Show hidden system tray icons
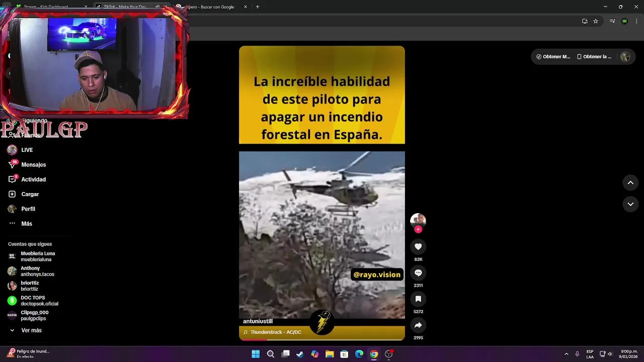Image resolution: width=644 pixels, height=362 pixels. pyautogui.click(x=566, y=354)
